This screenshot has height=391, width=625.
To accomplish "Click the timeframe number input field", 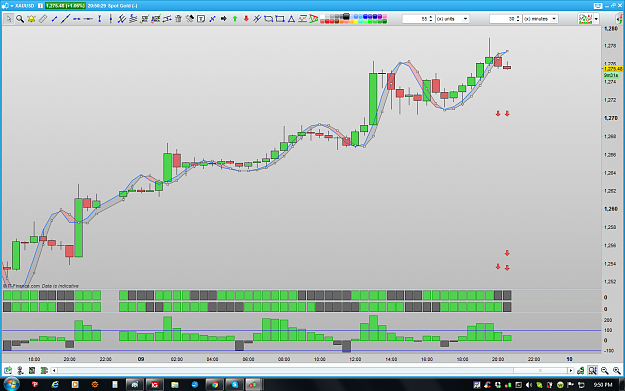I will (502, 19).
